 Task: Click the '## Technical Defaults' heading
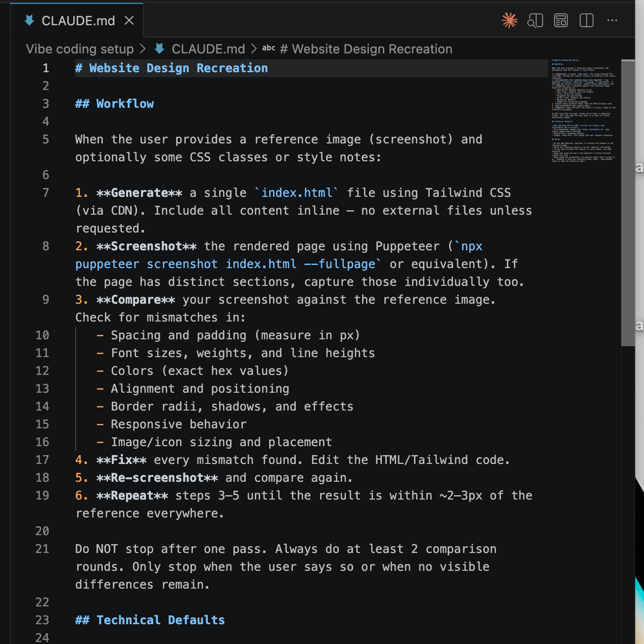150,620
